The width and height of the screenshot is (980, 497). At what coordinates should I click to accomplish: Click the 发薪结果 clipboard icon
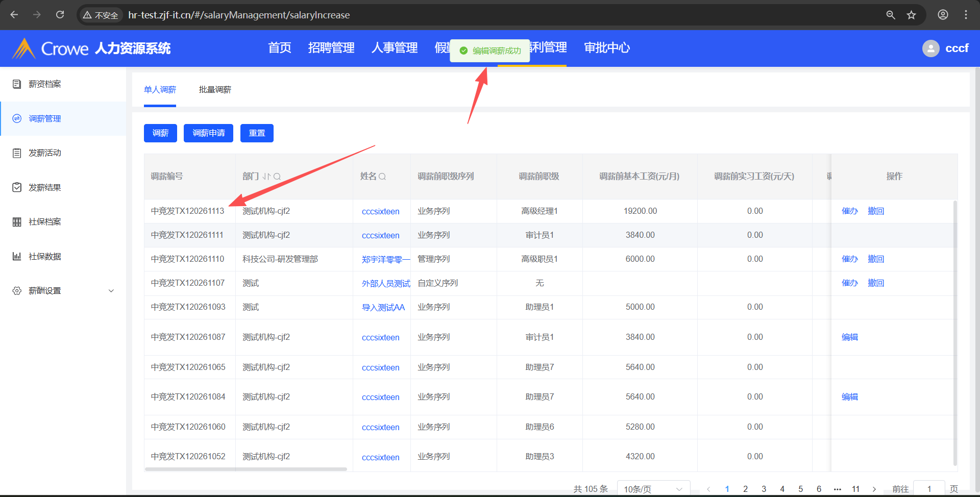click(x=17, y=187)
